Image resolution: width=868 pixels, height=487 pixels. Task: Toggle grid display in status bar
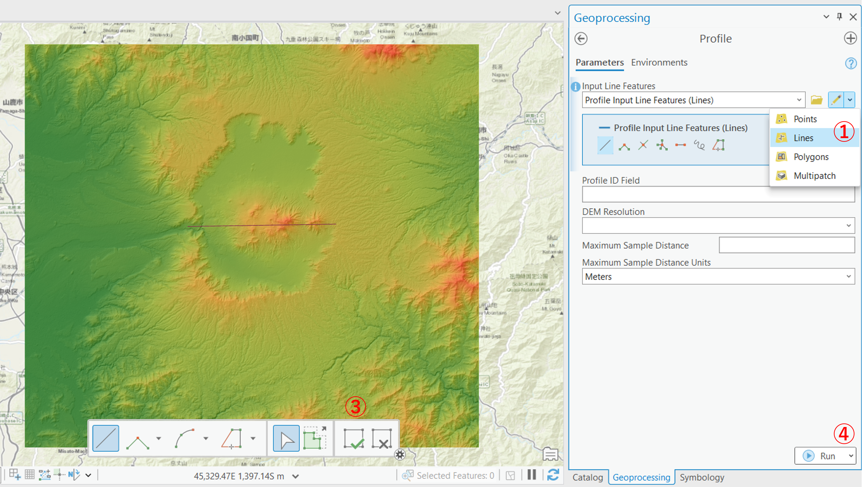pos(30,475)
